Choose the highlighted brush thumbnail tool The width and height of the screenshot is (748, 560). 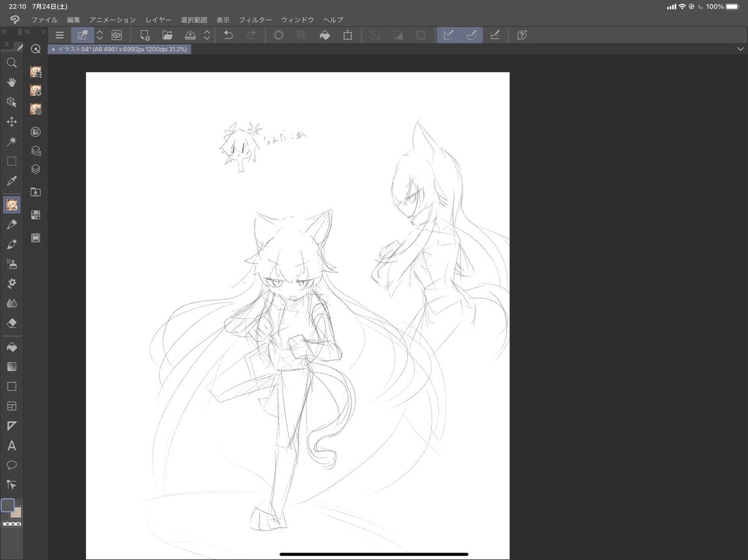pos(11,204)
